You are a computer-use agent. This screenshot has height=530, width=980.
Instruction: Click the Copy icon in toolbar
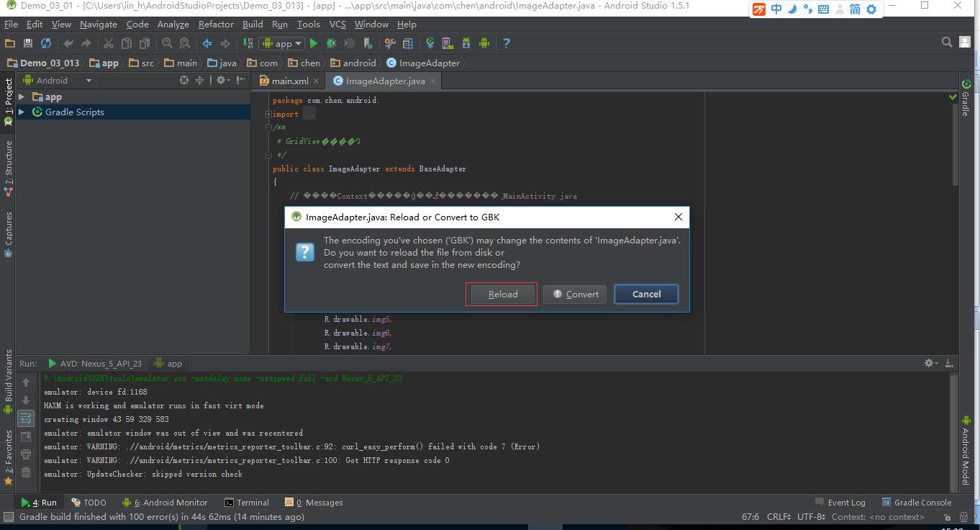[127, 43]
